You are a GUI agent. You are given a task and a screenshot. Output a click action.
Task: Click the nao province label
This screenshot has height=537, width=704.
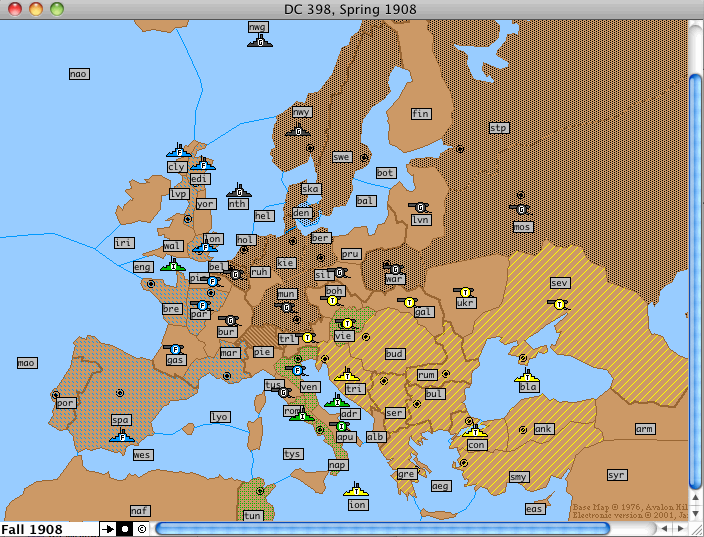click(79, 74)
